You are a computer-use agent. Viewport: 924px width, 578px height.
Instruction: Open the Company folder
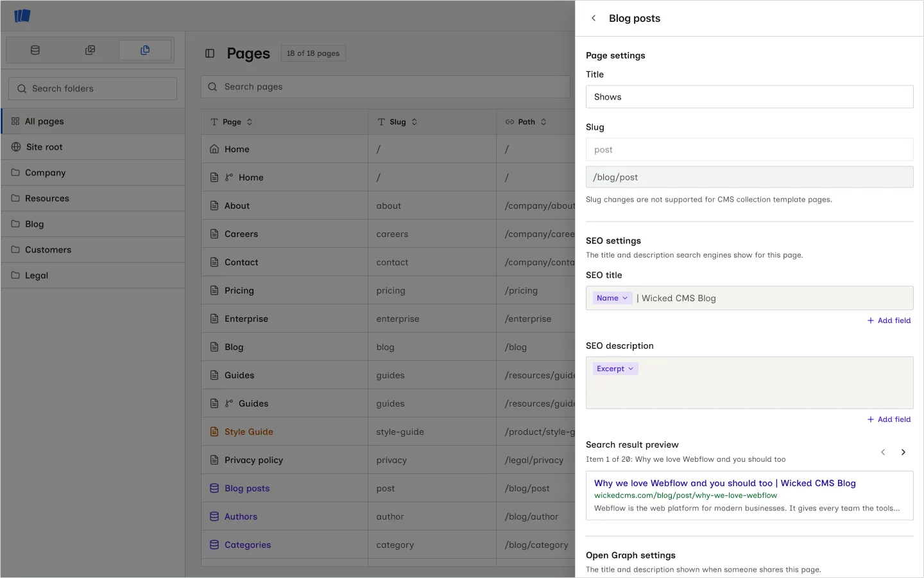point(93,173)
